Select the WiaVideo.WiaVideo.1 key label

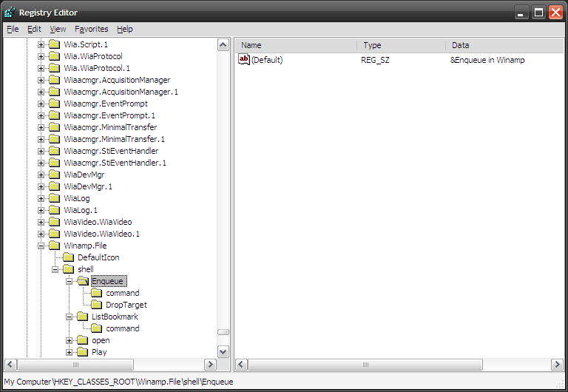tap(102, 234)
